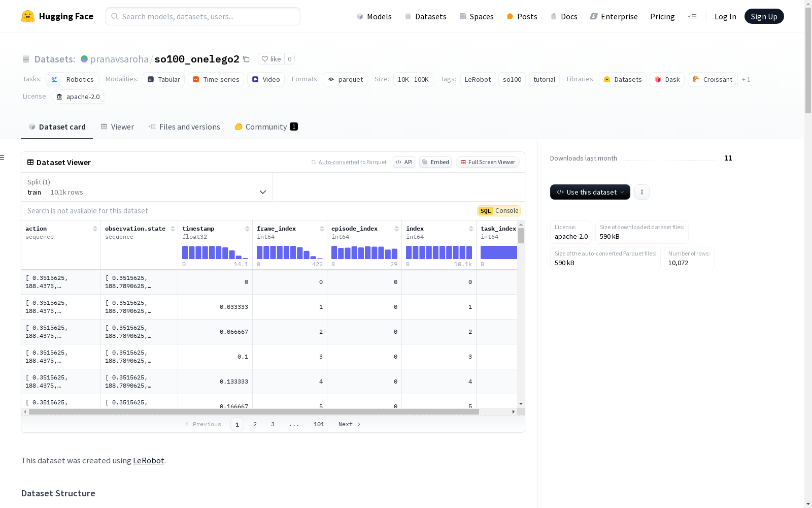The height and width of the screenshot is (508, 812).
Task: Expand the apache-2.0 license tag
Action: [78, 97]
